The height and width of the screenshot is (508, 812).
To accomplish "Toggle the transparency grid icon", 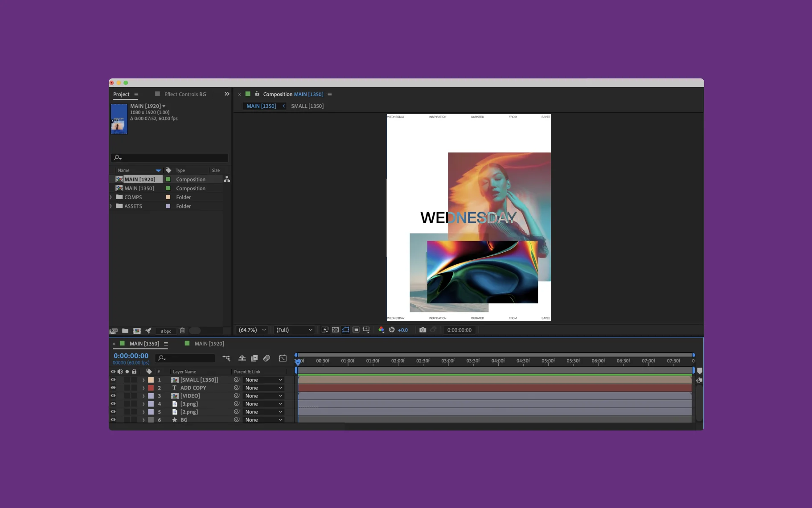I will tap(335, 330).
